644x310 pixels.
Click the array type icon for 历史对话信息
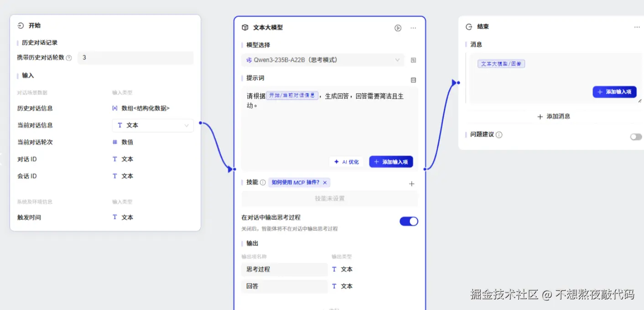[x=114, y=108]
